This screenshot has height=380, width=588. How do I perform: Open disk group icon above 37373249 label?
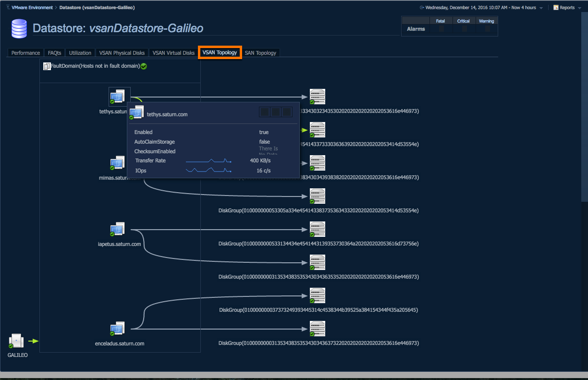coord(317,296)
